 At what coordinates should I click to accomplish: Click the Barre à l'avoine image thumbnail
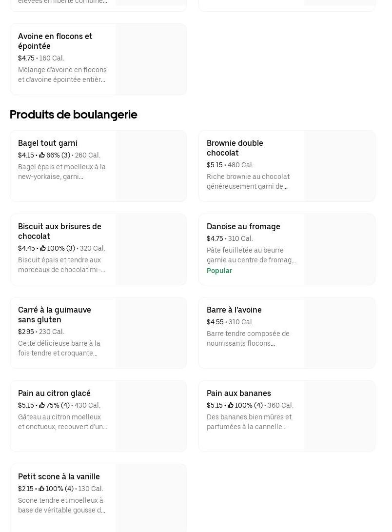(339, 333)
